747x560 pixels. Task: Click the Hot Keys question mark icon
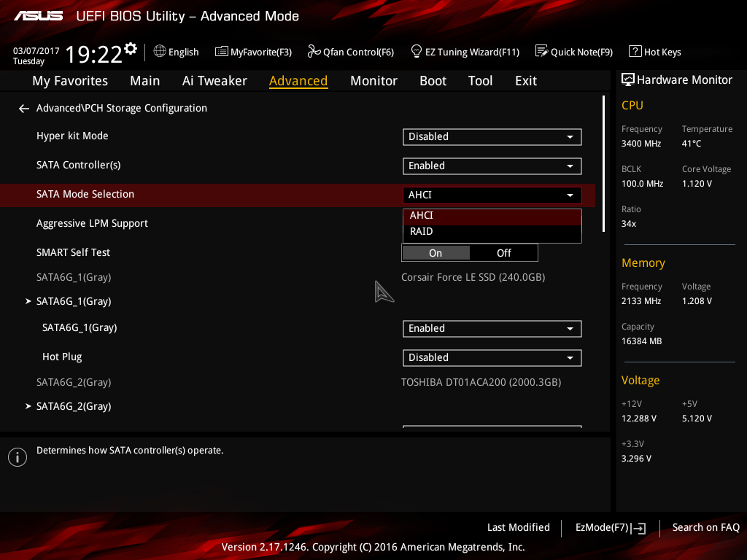click(x=635, y=51)
